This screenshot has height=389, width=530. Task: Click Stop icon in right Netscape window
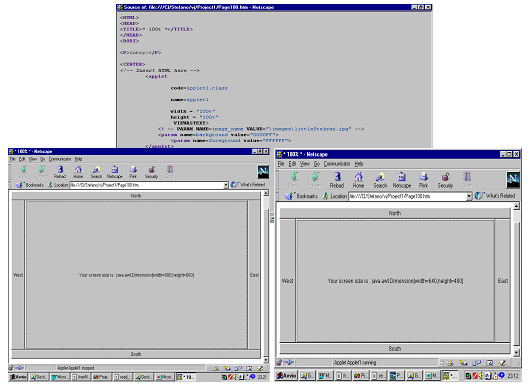click(x=467, y=180)
